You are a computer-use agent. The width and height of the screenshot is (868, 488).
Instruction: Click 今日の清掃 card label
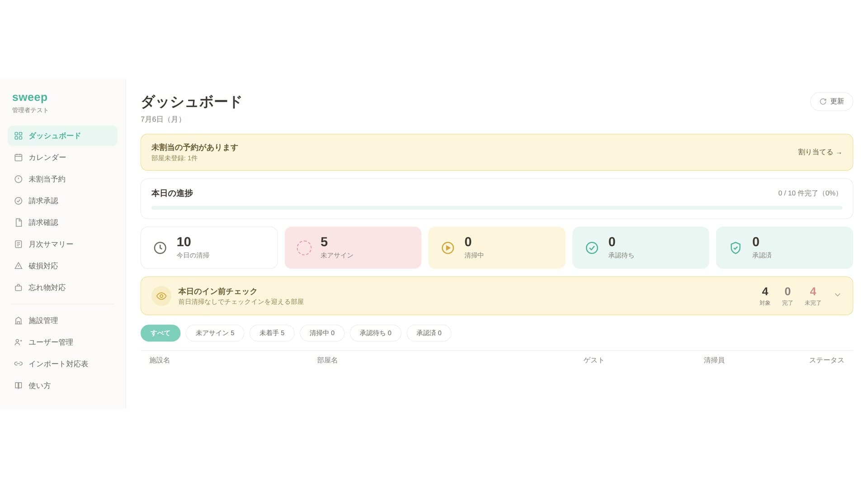pos(193,255)
